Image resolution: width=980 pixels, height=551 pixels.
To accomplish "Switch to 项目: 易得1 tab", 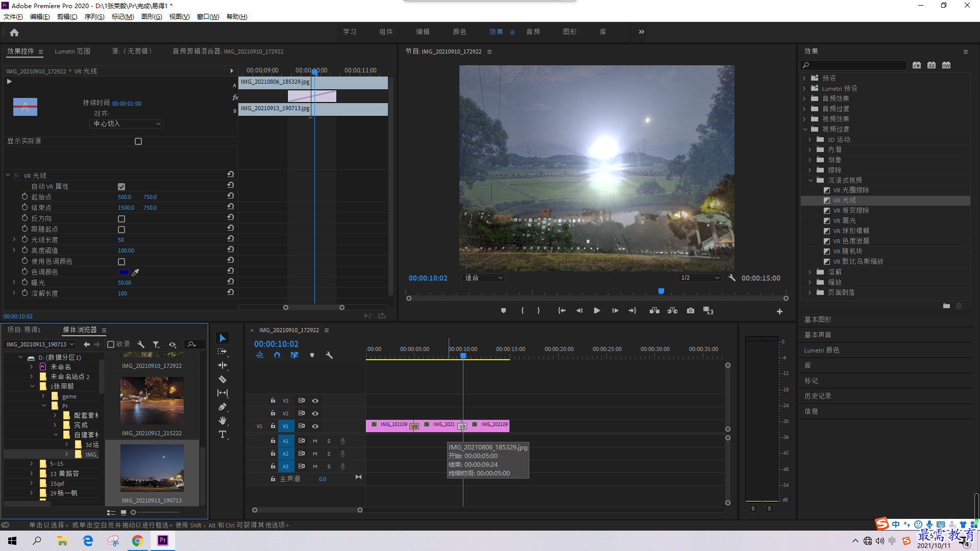I will tap(24, 330).
